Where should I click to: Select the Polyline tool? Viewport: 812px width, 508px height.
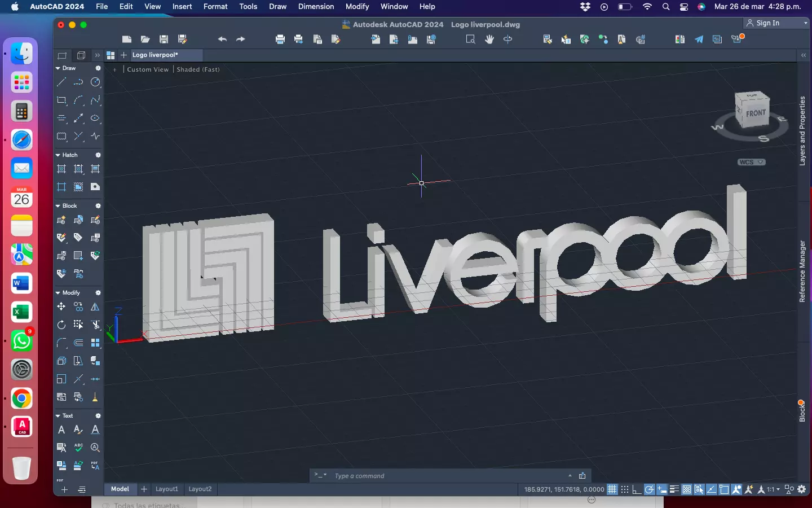78,82
